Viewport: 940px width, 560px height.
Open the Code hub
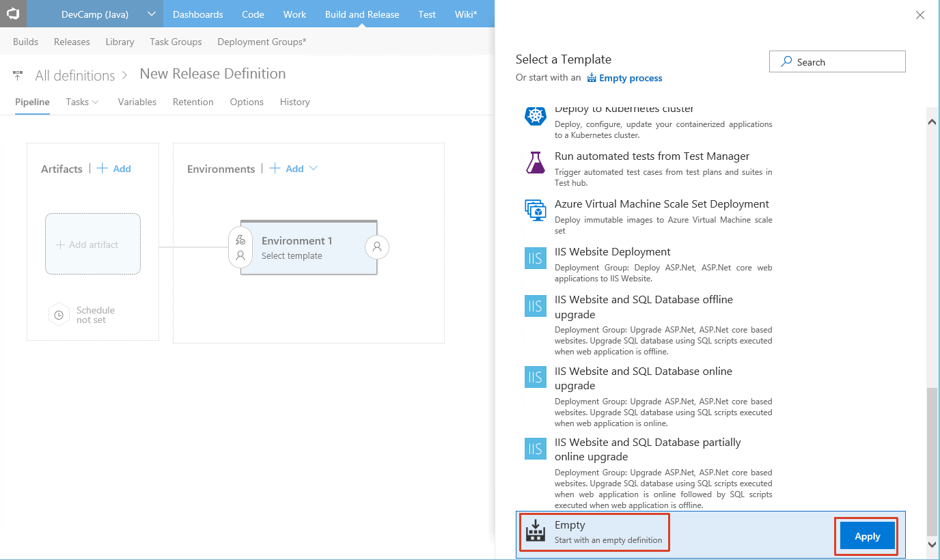tap(253, 14)
